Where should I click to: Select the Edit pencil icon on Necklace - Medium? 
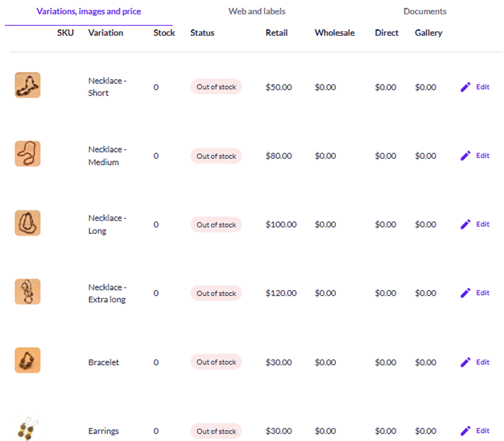click(465, 155)
